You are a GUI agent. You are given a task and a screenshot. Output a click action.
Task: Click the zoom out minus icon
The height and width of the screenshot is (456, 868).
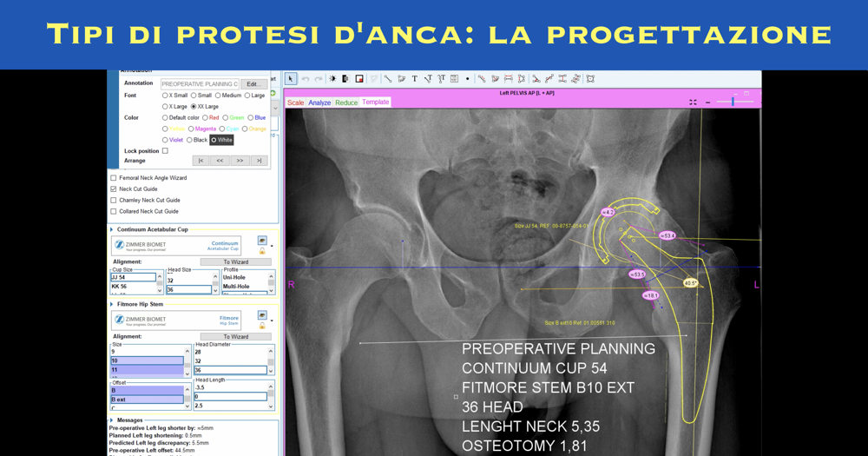pos(708,102)
